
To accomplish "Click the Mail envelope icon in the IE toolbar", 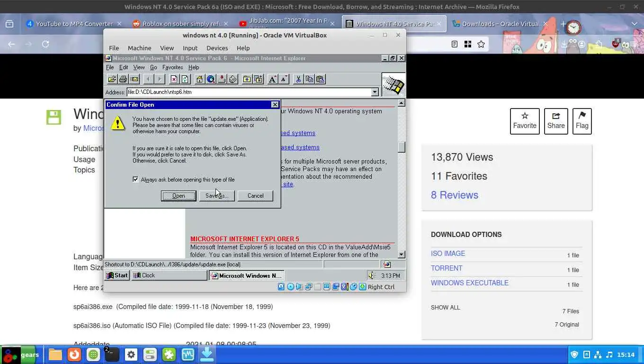I will pos(134,79).
